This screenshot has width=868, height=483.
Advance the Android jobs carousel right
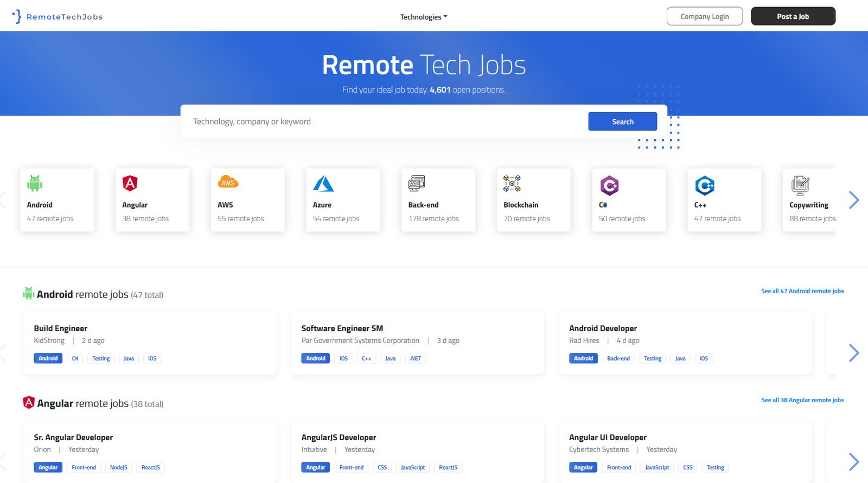click(x=854, y=353)
